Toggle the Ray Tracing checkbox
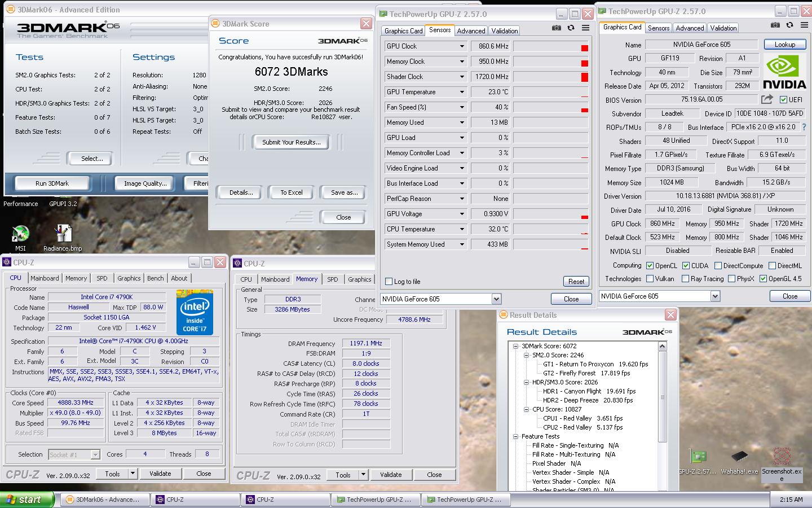Screen dimensions: 812x508 (686, 278)
